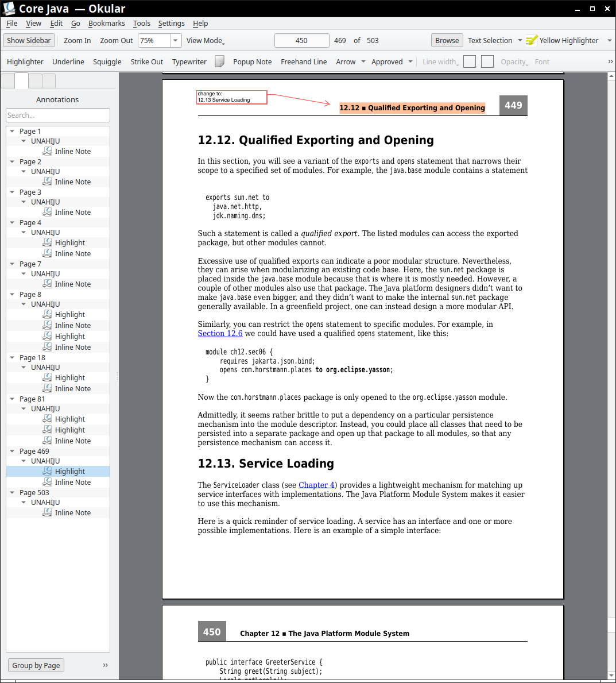Toggle the Browse mode button
The image size is (616, 683).
pyautogui.click(x=447, y=40)
